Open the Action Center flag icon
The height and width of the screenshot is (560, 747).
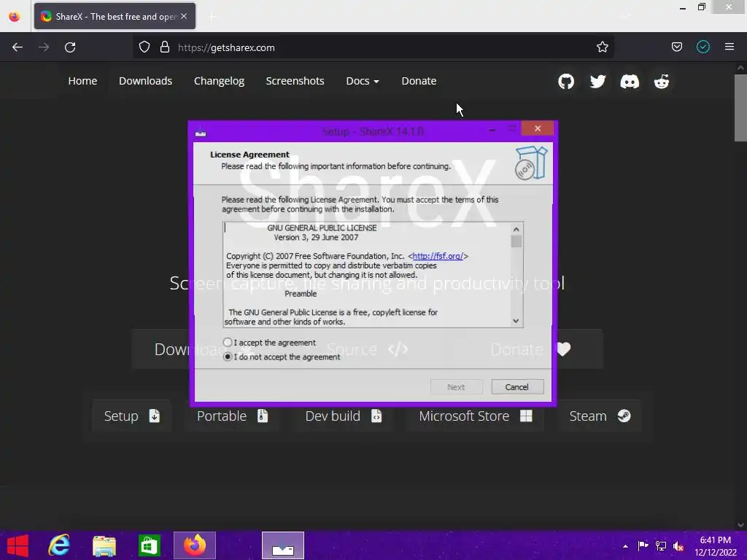point(643,545)
